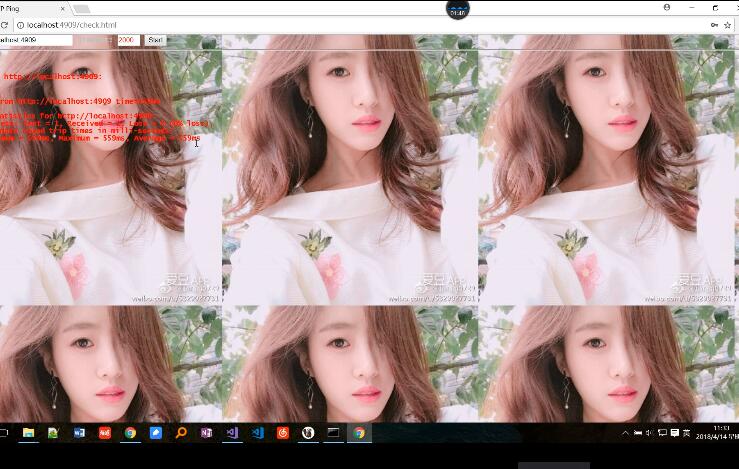Open the round black-white app taskbar icon
The width and height of the screenshot is (739, 469).
pyautogui.click(x=308, y=433)
